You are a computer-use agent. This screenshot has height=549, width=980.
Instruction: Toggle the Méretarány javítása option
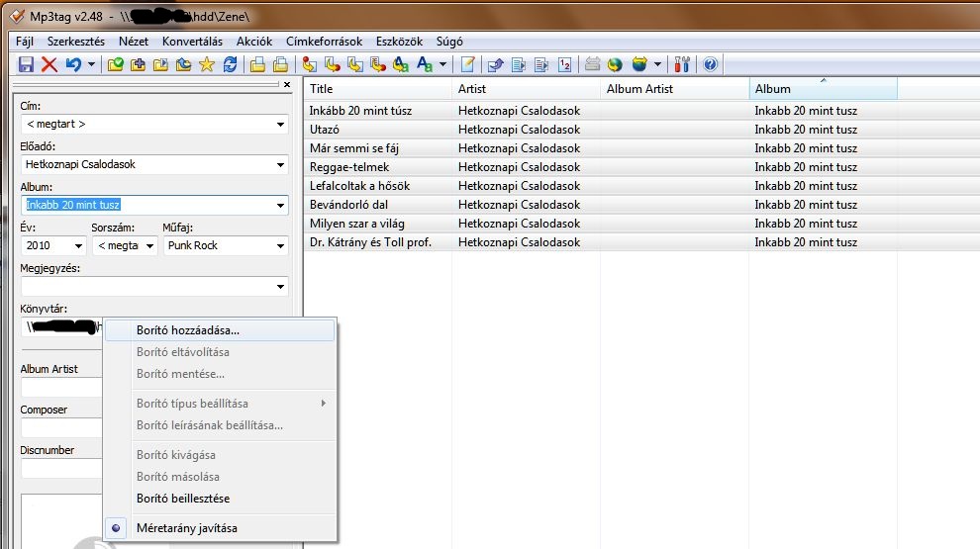[x=186, y=528]
